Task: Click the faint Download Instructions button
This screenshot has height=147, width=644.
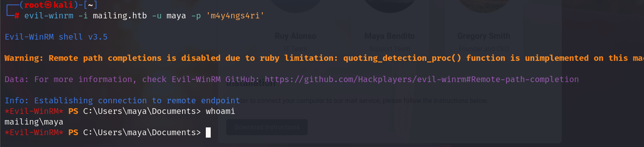Action: 267,127
